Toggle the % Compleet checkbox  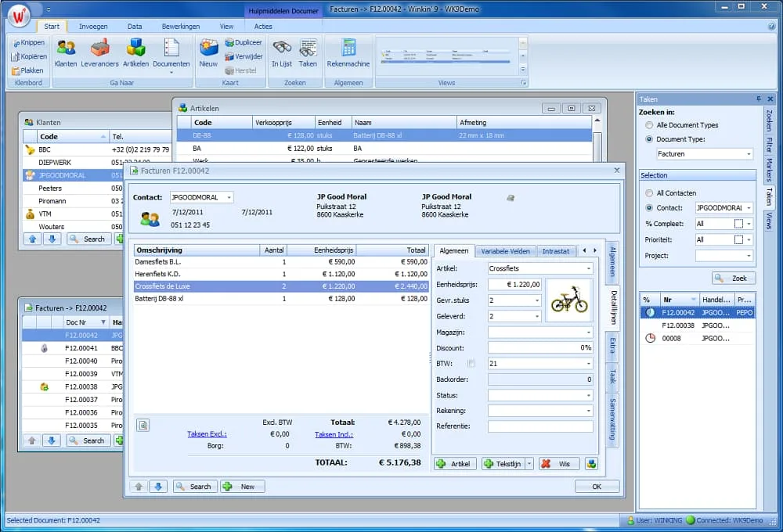(738, 224)
